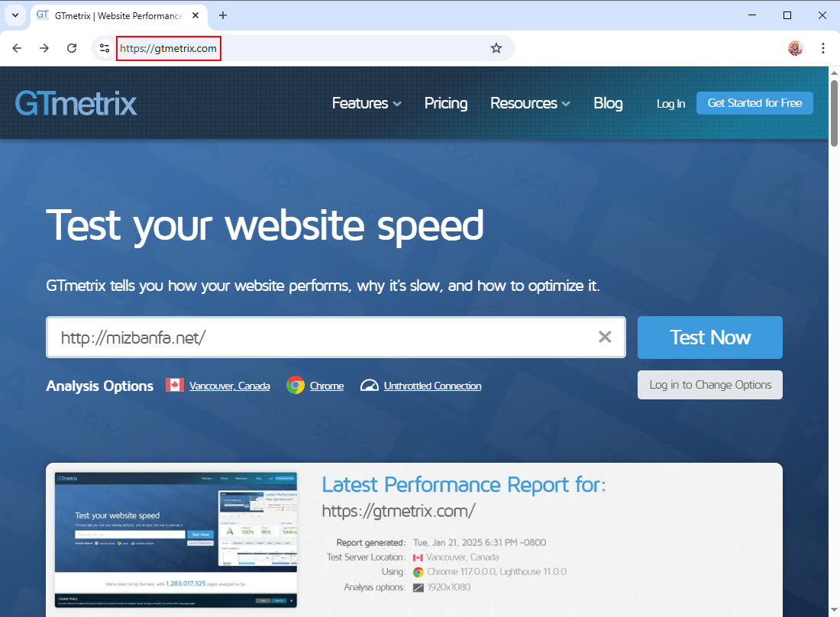The height and width of the screenshot is (617, 840).
Task: Clear the URL field with the X icon
Action: pos(605,337)
